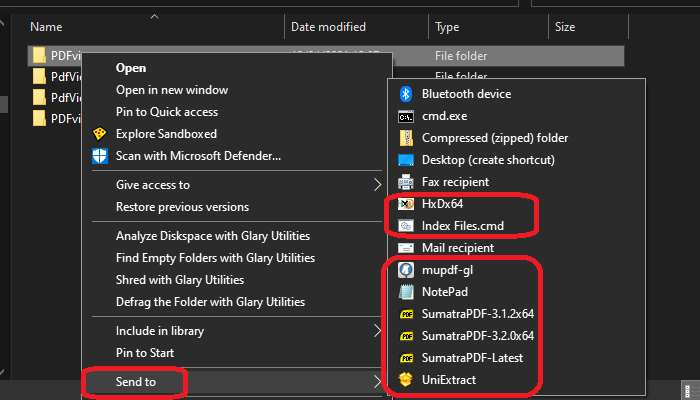Viewport: 700px width, 400px height.
Task: Click the NotePad notepad icon
Action: (x=406, y=292)
